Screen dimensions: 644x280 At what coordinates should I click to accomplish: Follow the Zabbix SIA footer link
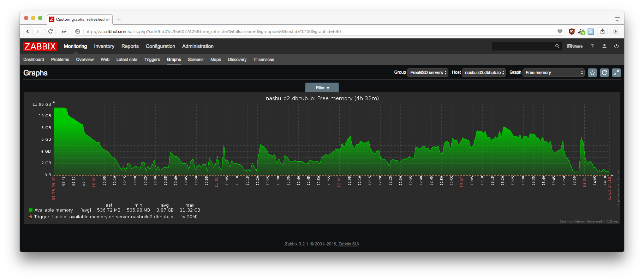coord(348,244)
